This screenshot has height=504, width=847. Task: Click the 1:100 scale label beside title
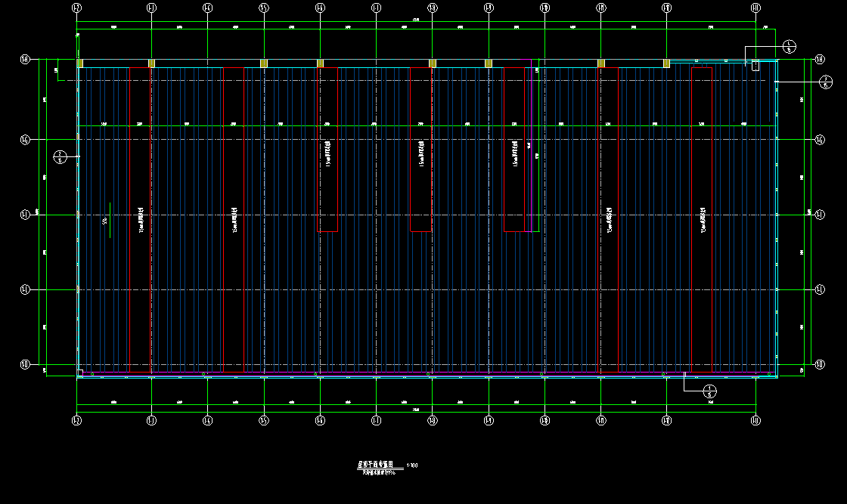click(411, 465)
